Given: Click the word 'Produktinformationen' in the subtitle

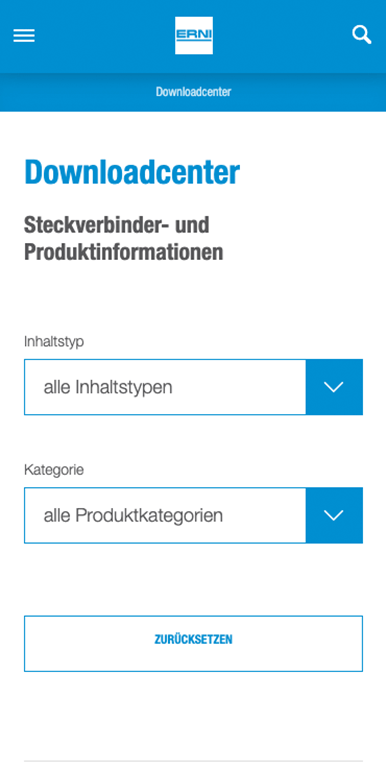Looking at the screenshot, I should (x=123, y=252).
